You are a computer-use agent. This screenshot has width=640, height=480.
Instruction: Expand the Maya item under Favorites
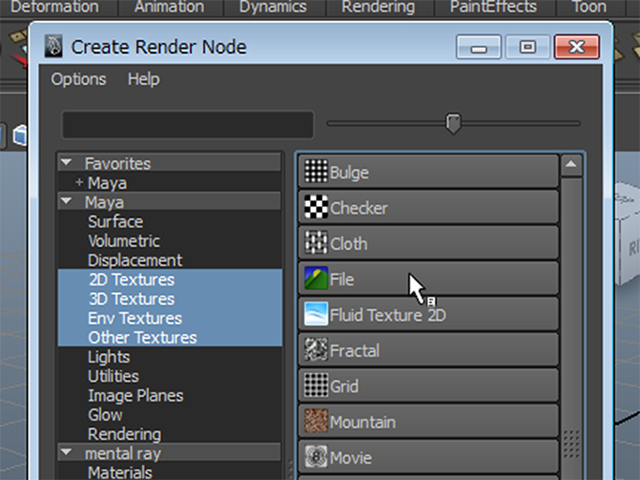[x=79, y=182]
